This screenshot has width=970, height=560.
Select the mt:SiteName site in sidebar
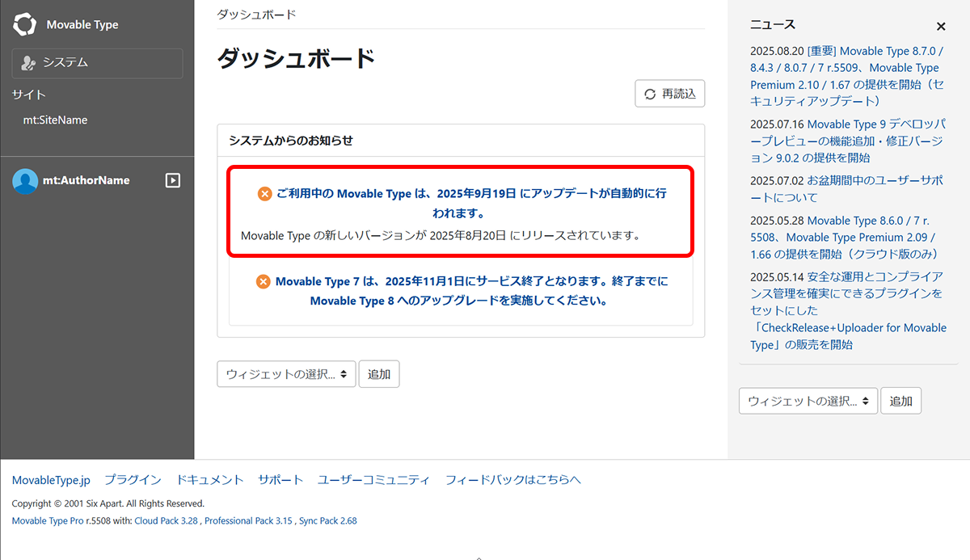pyautogui.click(x=55, y=120)
